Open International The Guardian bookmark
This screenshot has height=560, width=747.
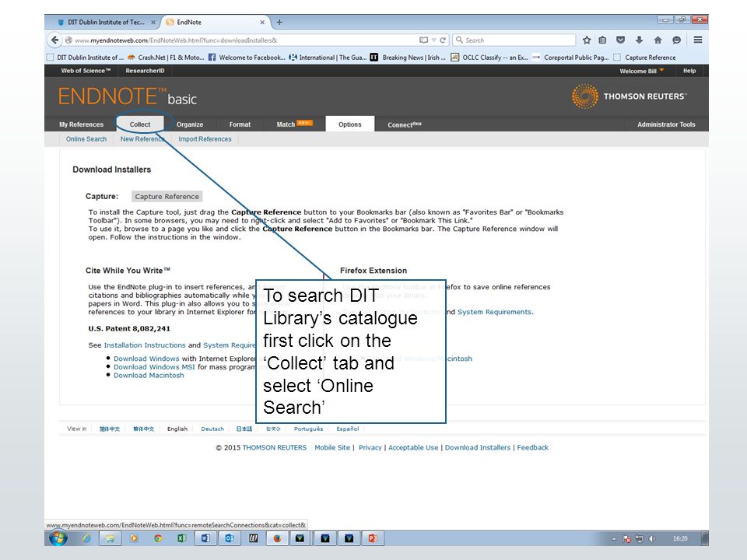click(328, 57)
